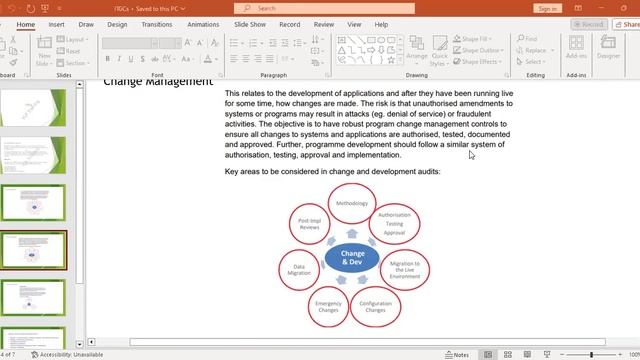Toggle Underline formatting
640x360 pixels.
(x=131, y=59)
